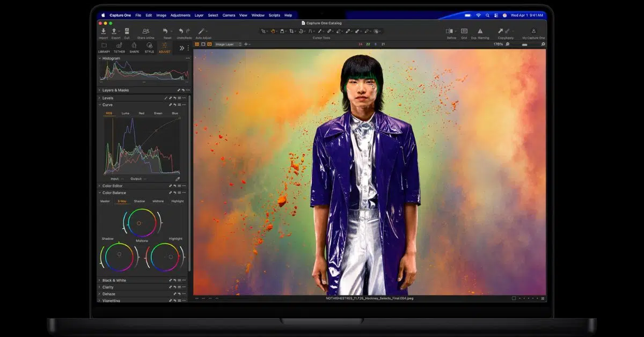The width and height of the screenshot is (644, 337).
Task: Click the Import icon in toolbar
Action: (103, 32)
